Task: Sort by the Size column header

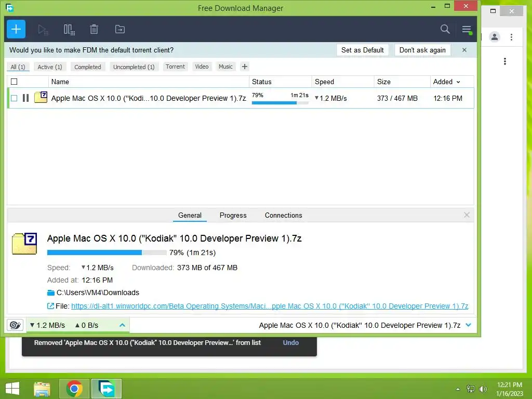Action: click(x=402, y=82)
